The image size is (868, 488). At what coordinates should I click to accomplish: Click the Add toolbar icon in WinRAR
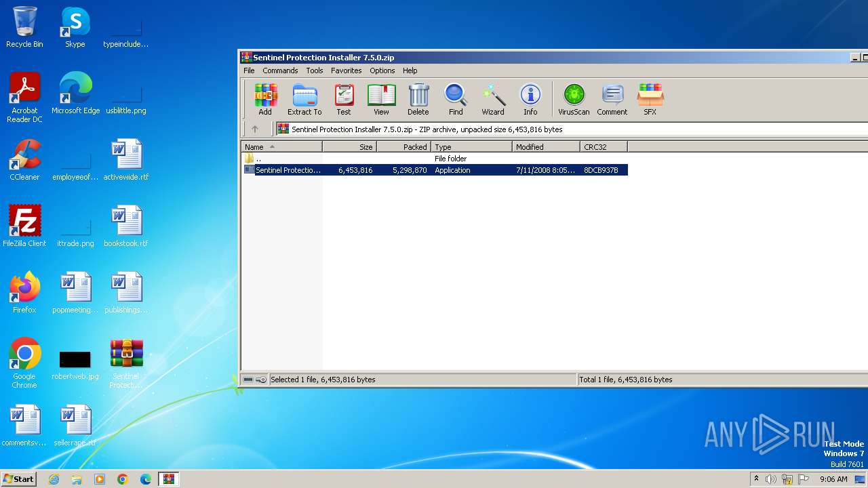(265, 100)
